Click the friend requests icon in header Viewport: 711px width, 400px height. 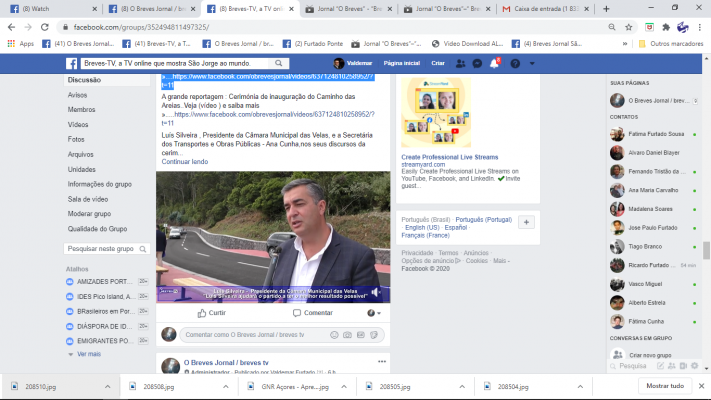coord(460,63)
